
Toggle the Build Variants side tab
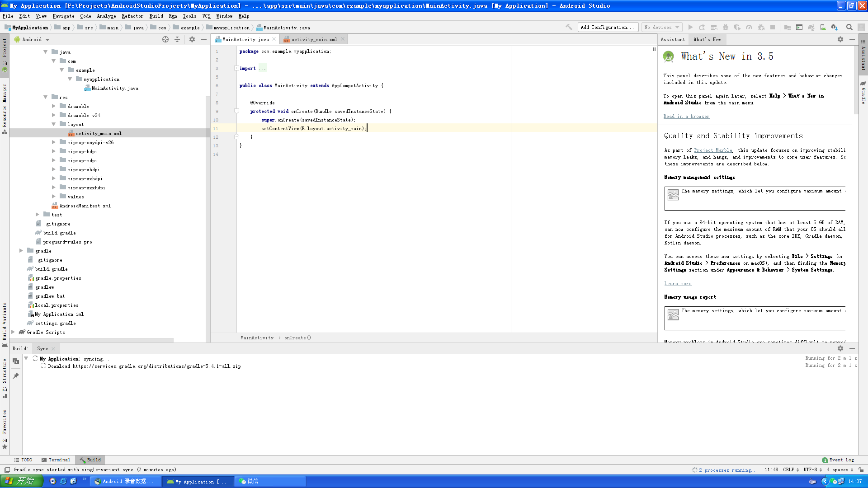(5, 324)
